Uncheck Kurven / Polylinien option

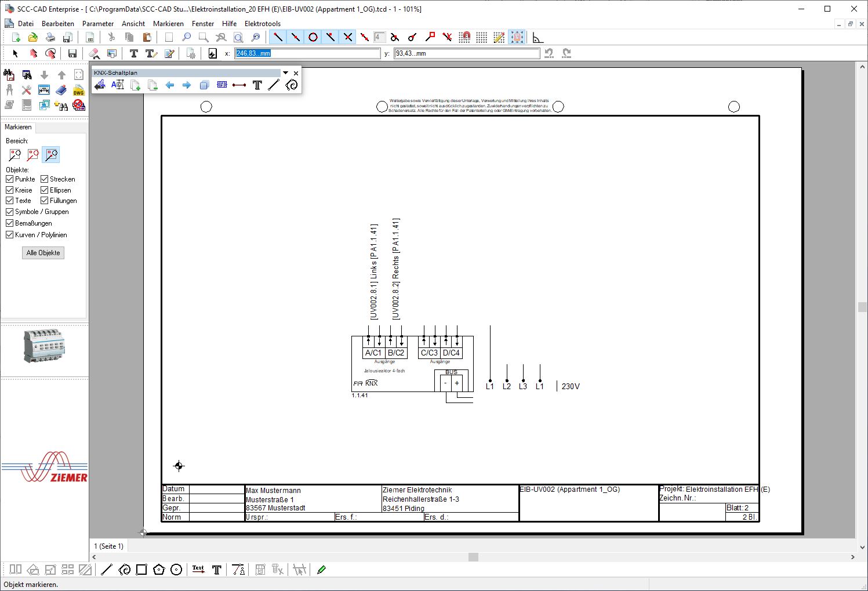click(x=10, y=235)
